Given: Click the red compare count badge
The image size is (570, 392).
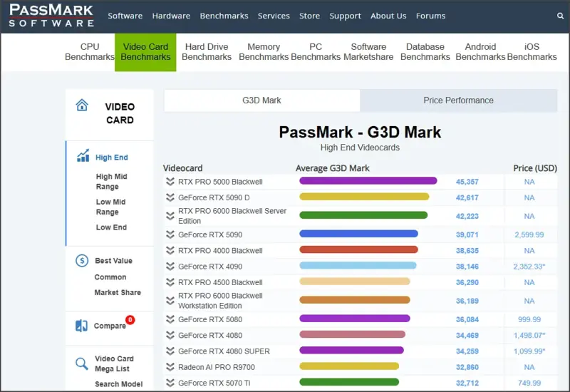Looking at the screenshot, I should click(x=130, y=319).
